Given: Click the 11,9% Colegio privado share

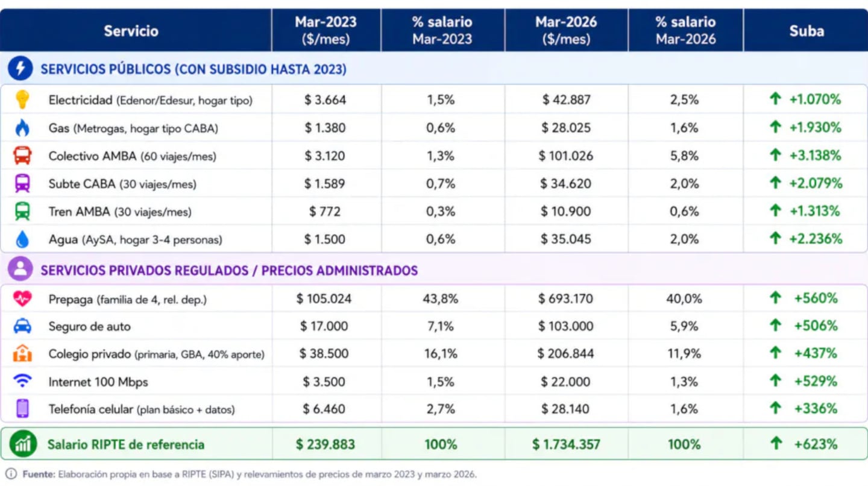Looking at the screenshot, I should pyautogui.click(x=684, y=353).
